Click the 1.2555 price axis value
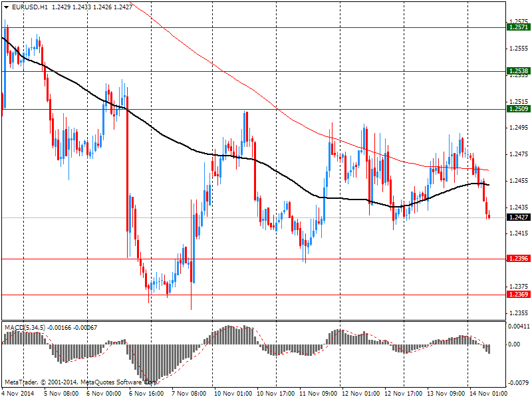 pyautogui.click(x=519, y=49)
